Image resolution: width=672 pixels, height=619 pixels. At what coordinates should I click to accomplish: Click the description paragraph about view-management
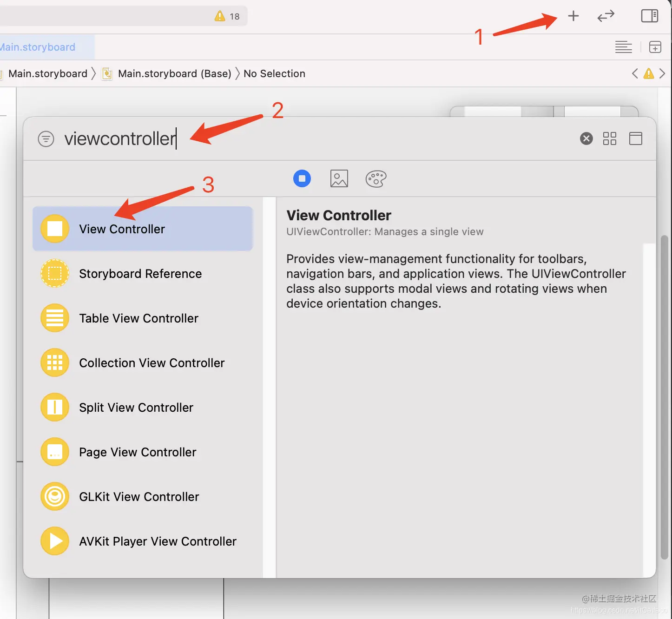coord(456,281)
